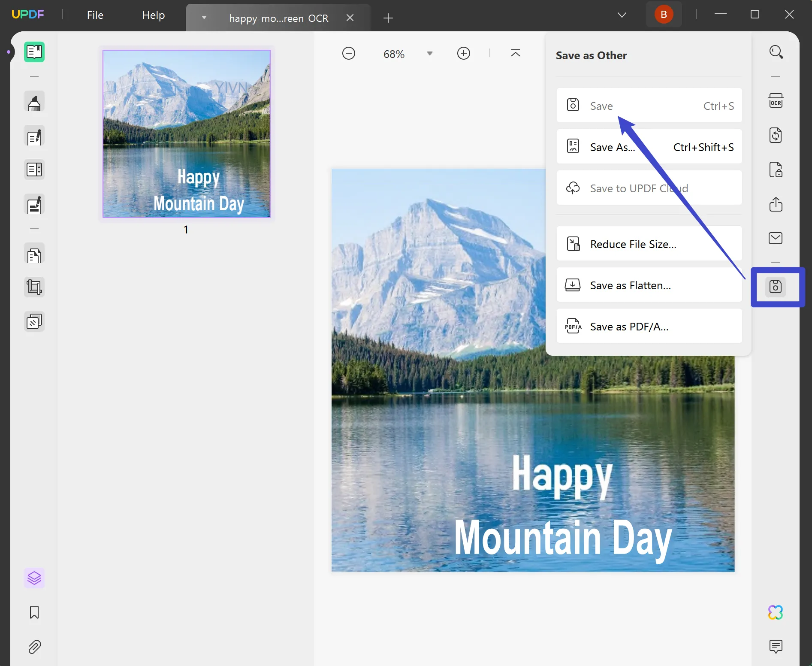812x666 pixels.
Task: Open the Export PDF convert icon
Action: click(776, 135)
